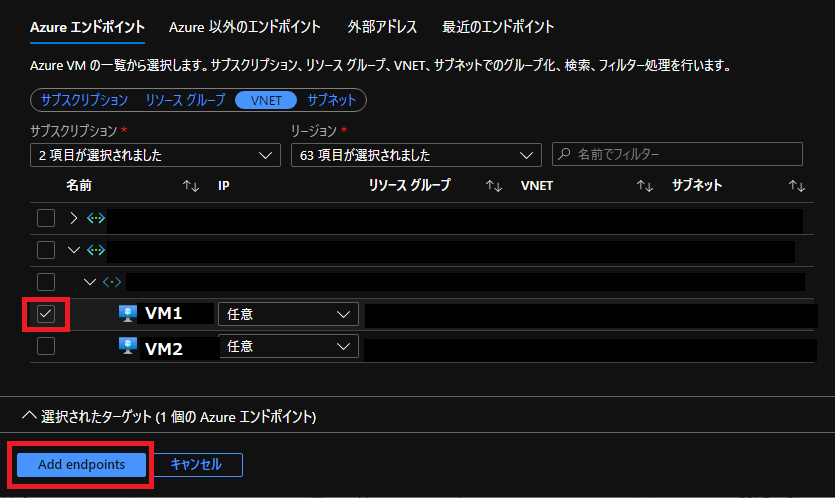Uncheck the VM1 checkbox
This screenshot has height=498, width=835.
pyautogui.click(x=46, y=314)
